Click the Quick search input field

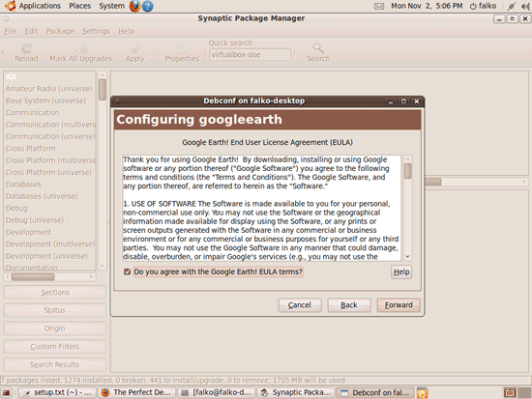coord(251,54)
